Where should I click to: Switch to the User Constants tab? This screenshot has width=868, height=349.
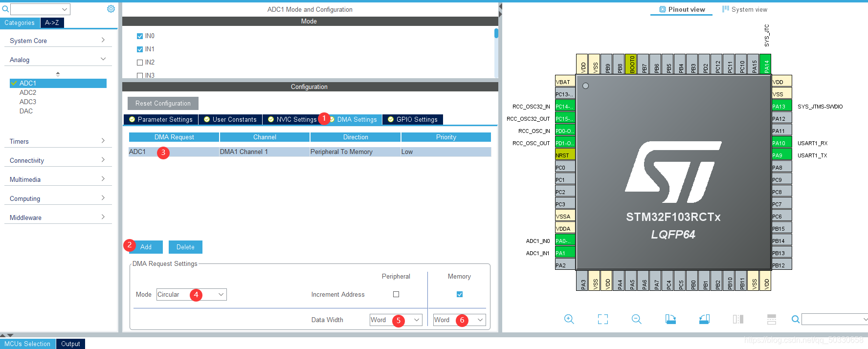pos(230,119)
